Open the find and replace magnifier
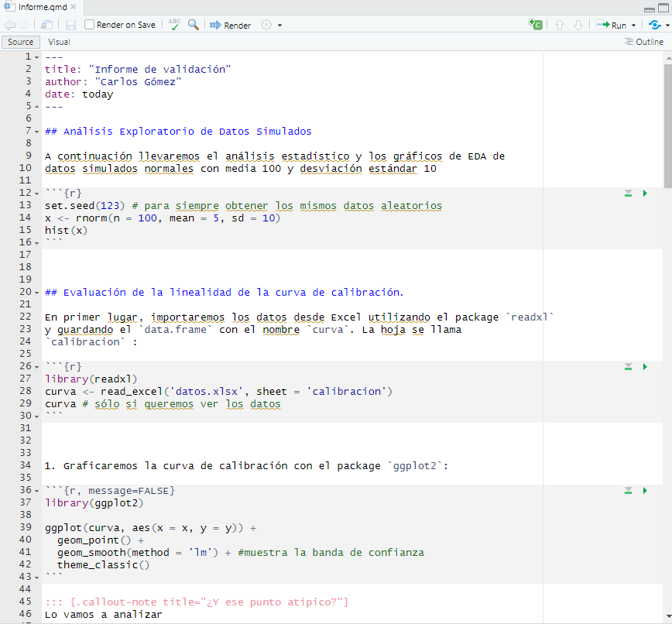Screen dimensions: 672x624 click(x=193, y=25)
